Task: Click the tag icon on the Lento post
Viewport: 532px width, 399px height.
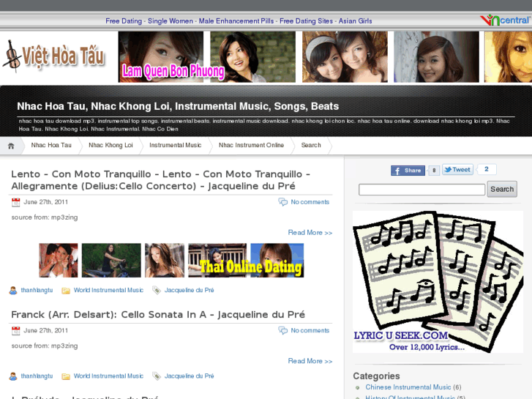Action: [157, 291]
